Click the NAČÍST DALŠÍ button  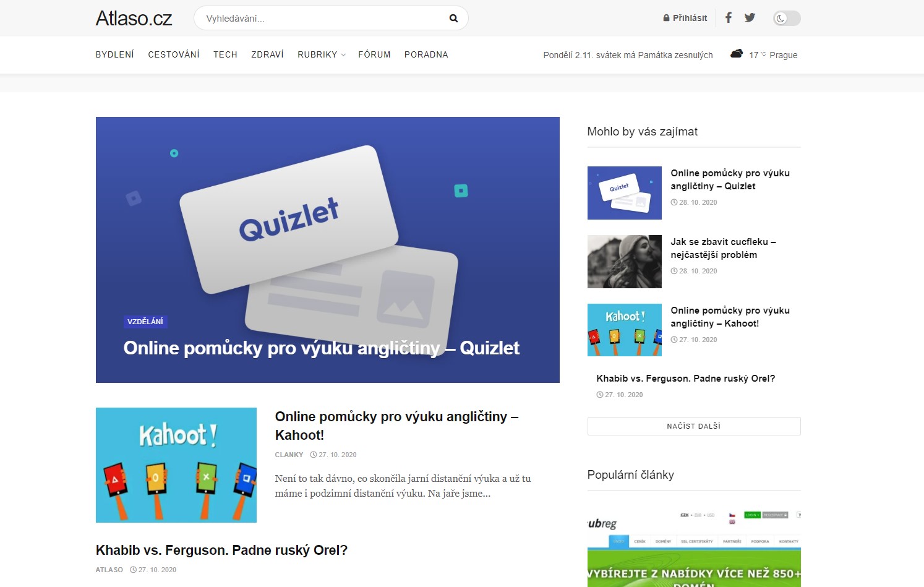click(x=694, y=426)
